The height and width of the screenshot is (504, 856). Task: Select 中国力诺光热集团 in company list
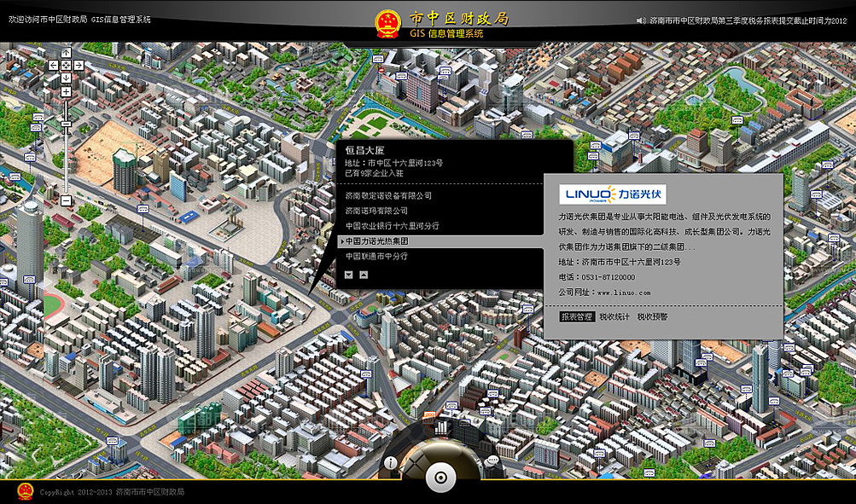[x=376, y=241]
